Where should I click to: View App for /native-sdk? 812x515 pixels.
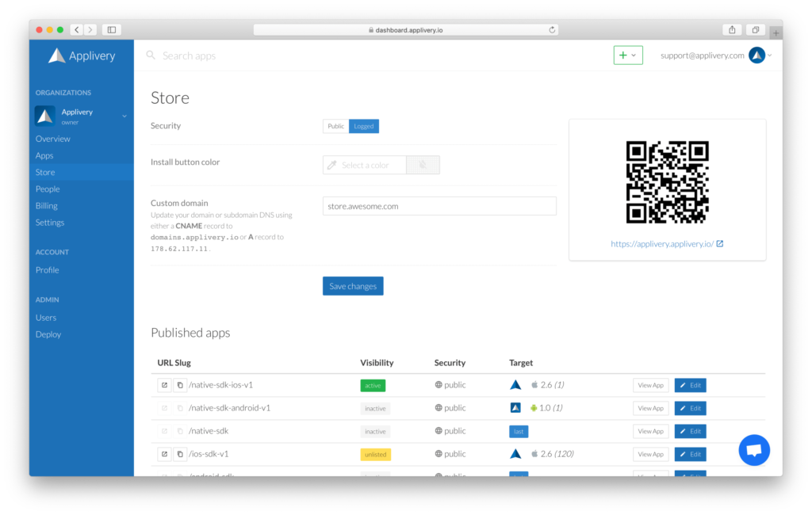coord(650,431)
